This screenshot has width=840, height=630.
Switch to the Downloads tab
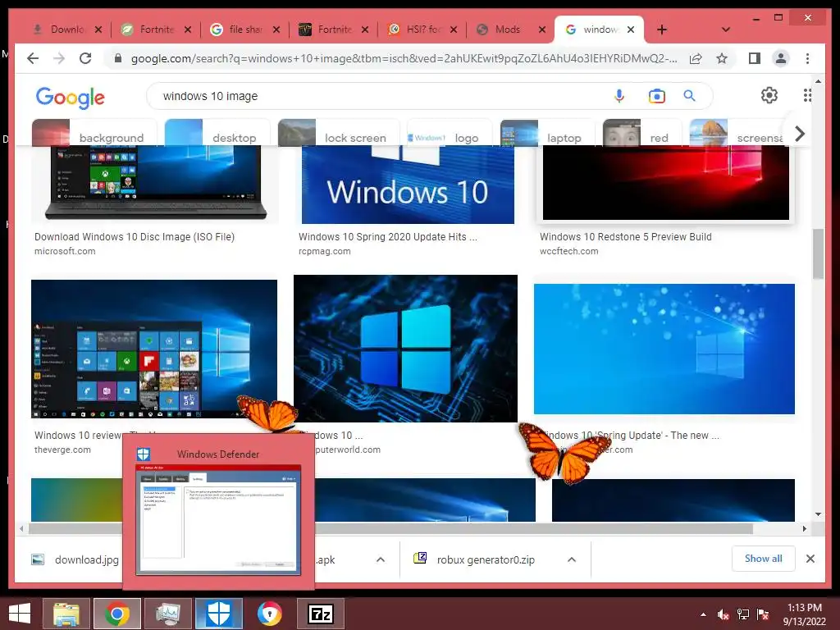click(x=66, y=30)
